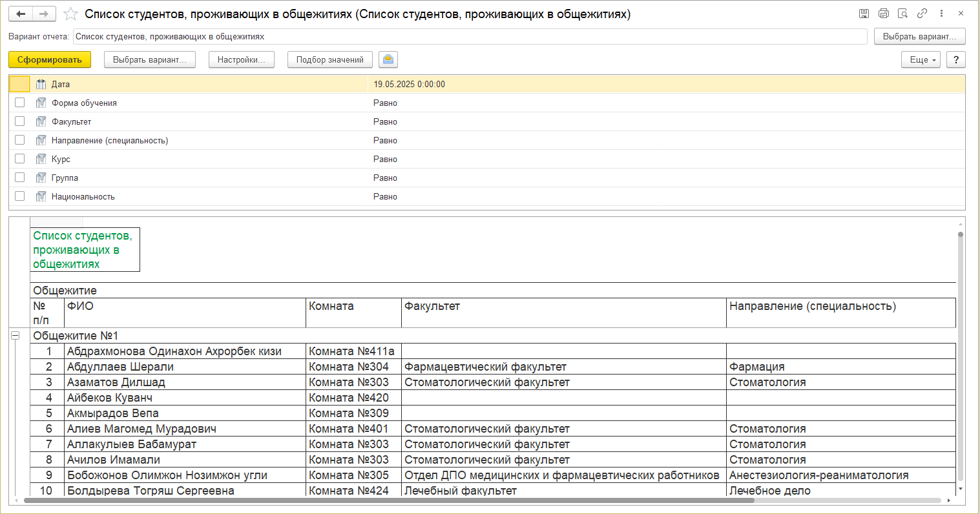Open the Еще dropdown menu
The width and height of the screenshot is (980, 514).
point(921,59)
